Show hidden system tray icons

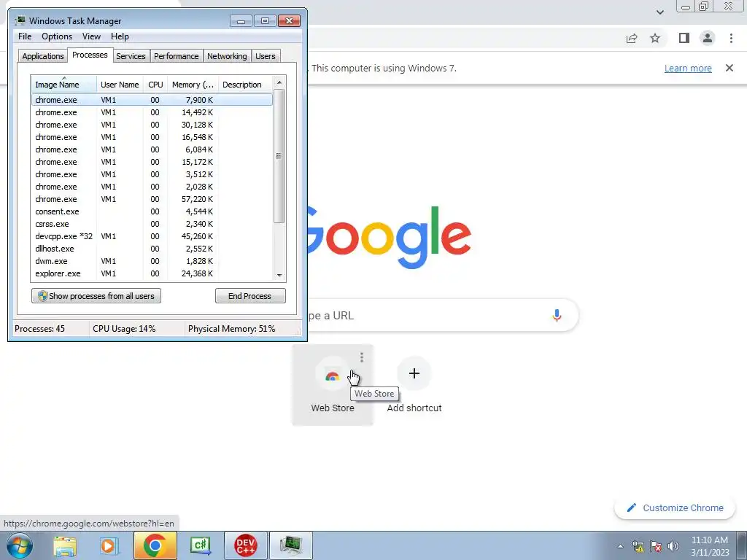point(620,546)
